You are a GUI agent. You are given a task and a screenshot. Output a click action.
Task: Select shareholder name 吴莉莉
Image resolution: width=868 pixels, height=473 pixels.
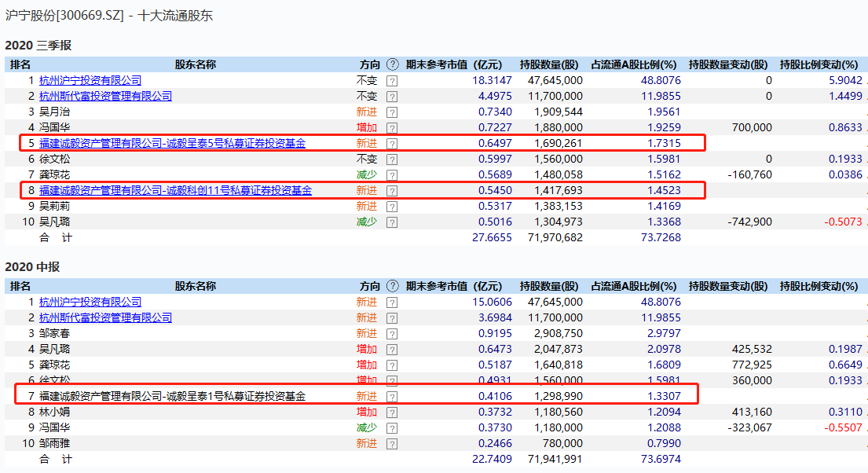54,206
